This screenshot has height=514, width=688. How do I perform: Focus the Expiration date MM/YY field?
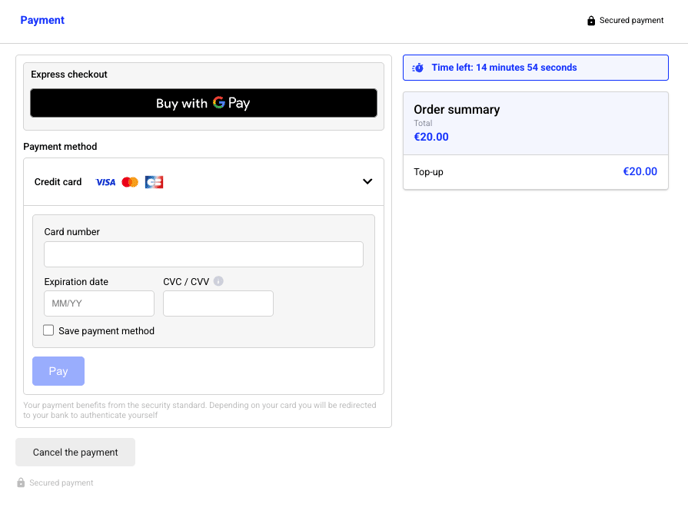(x=99, y=303)
